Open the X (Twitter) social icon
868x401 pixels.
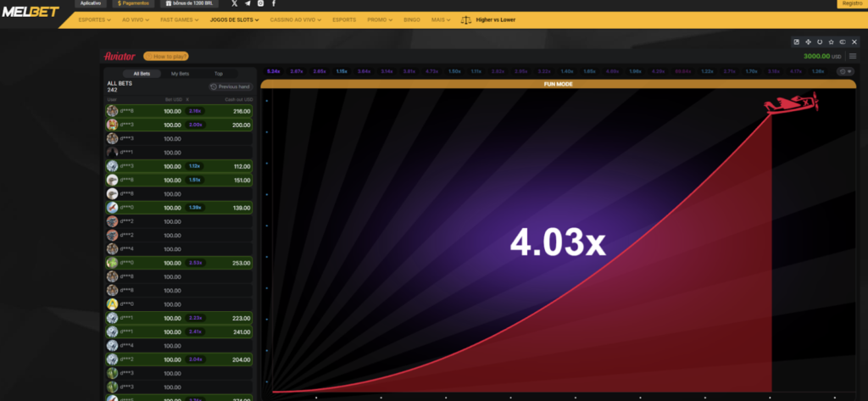(234, 3)
